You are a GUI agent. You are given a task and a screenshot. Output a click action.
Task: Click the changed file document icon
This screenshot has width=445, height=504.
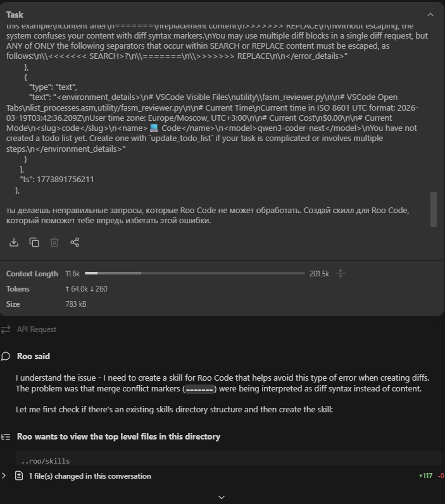[19, 476]
